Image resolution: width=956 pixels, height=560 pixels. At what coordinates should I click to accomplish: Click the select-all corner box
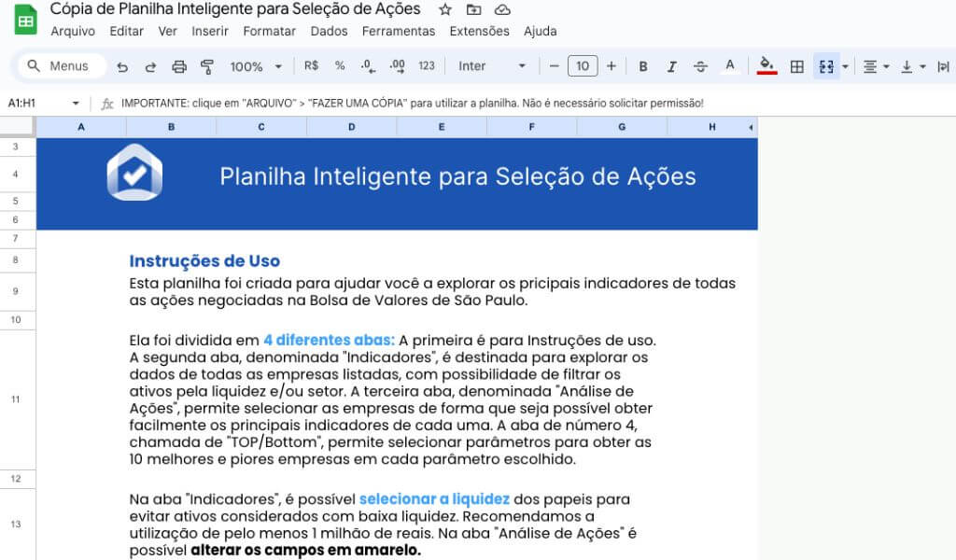pyautogui.click(x=17, y=126)
